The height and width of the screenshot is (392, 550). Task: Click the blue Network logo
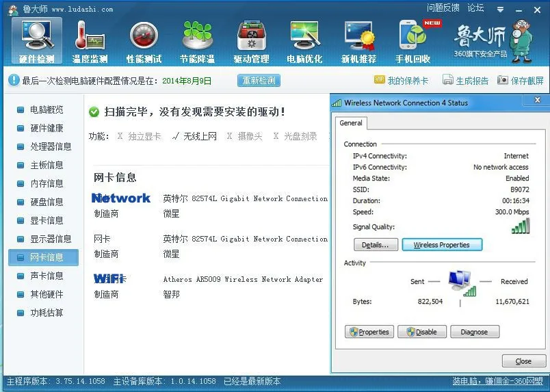click(121, 198)
